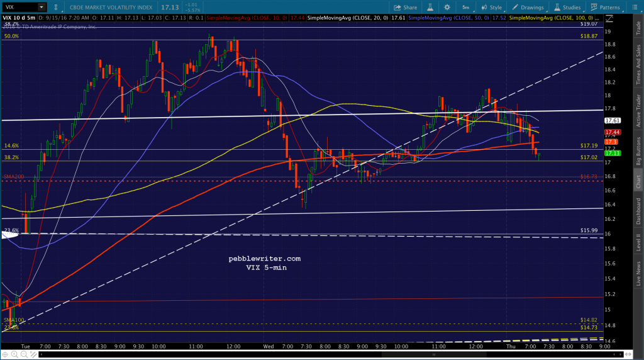644x360 pixels.
Task: Click the crosshair pan icon
Action: click(5, 354)
